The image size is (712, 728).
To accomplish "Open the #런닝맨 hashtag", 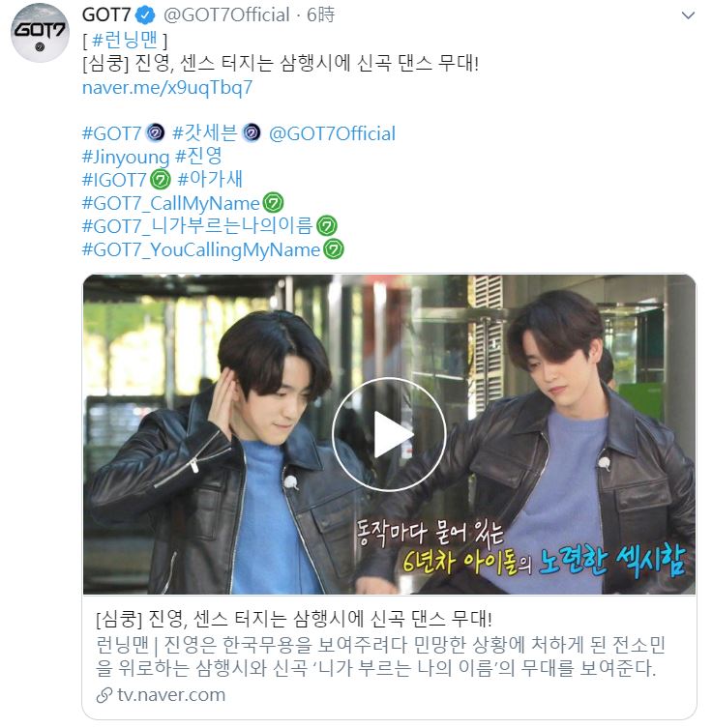I will 125,40.
